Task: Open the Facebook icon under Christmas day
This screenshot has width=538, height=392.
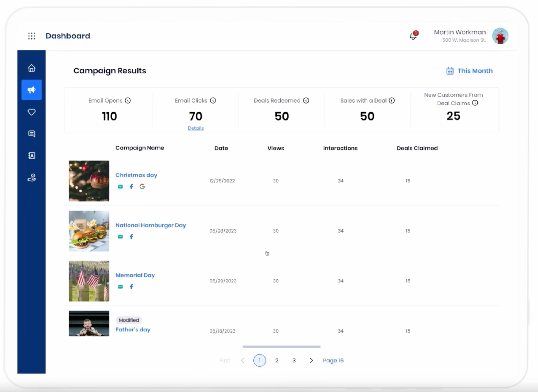Action: click(x=131, y=186)
